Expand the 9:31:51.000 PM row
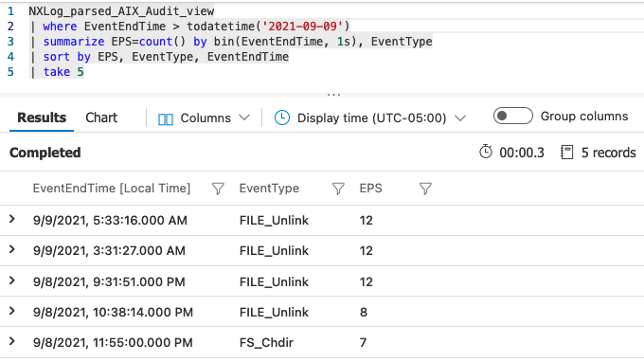The height and width of the screenshot is (362, 644). [12, 281]
